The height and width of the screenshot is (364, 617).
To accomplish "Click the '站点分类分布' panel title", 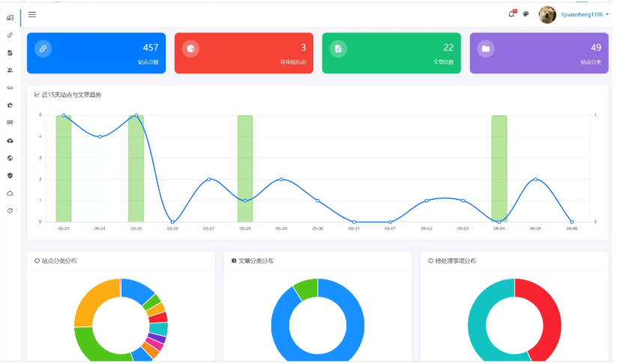I will 59,261.
